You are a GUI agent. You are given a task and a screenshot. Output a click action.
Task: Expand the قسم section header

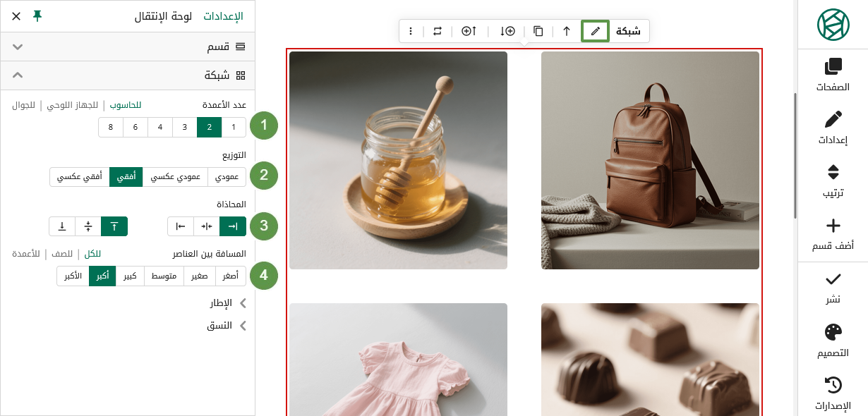128,47
